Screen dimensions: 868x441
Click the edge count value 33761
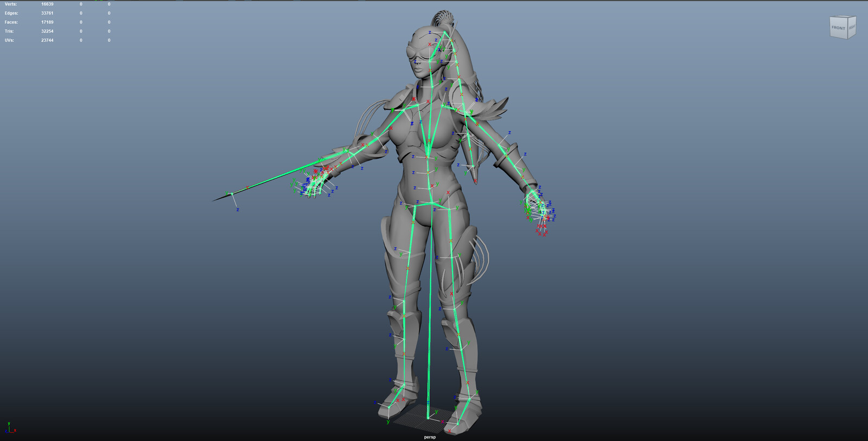click(x=47, y=13)
